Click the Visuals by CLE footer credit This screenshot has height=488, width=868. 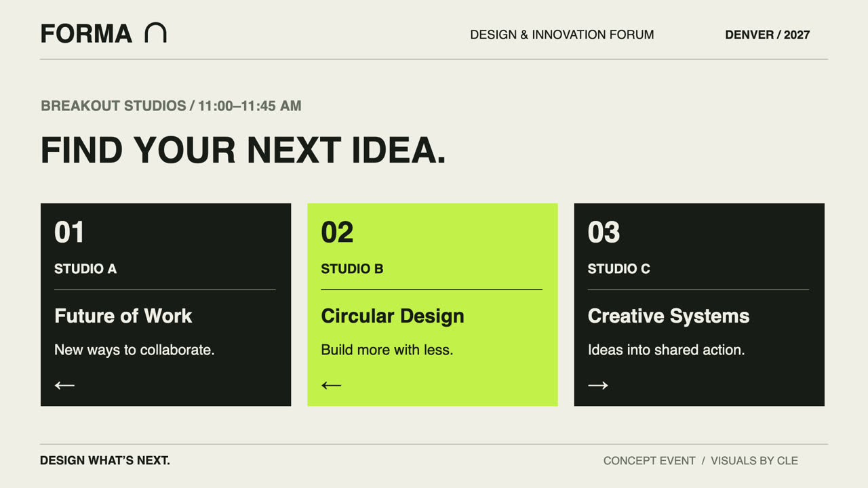point(754,461)
